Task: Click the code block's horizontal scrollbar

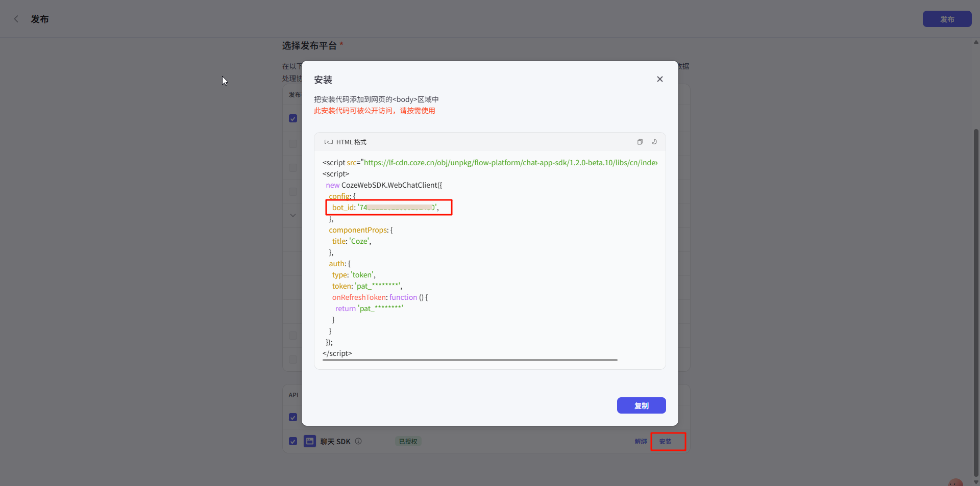Action: (470, 360)
